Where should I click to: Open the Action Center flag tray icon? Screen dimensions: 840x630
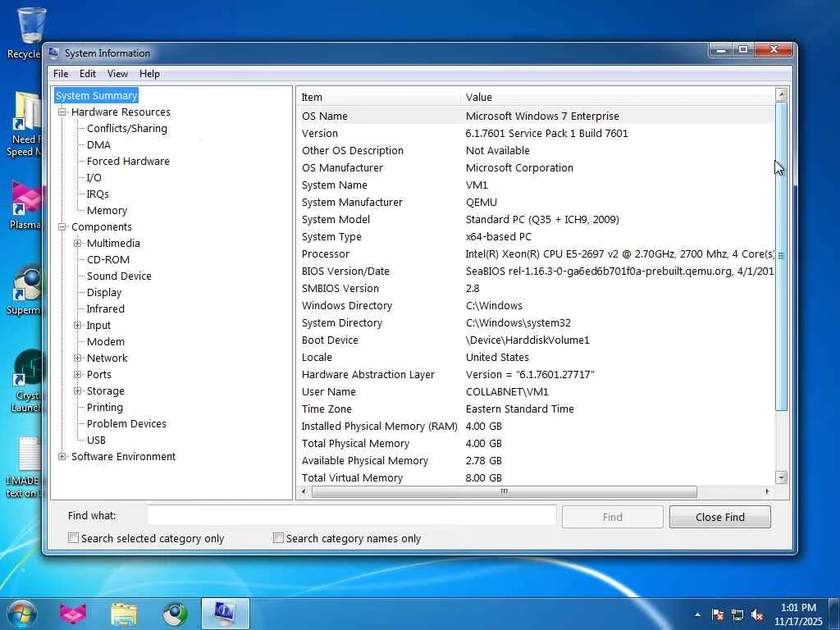point(718,614)
